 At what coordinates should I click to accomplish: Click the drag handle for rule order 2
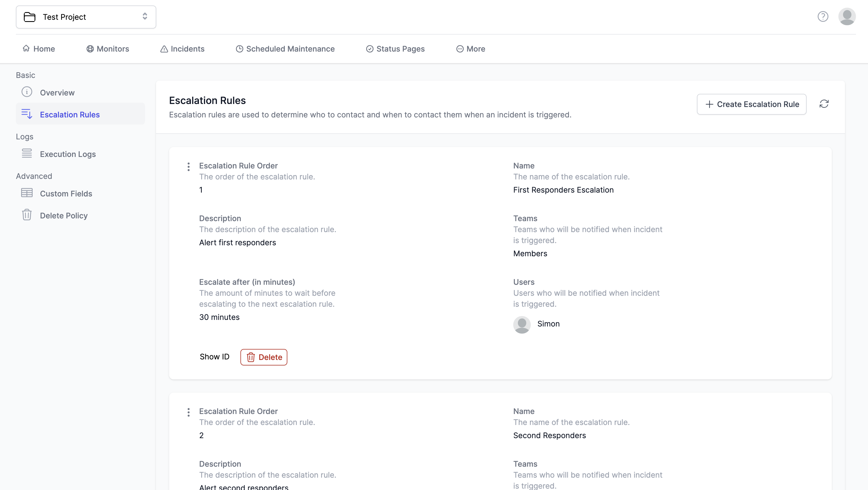(189, 412)
